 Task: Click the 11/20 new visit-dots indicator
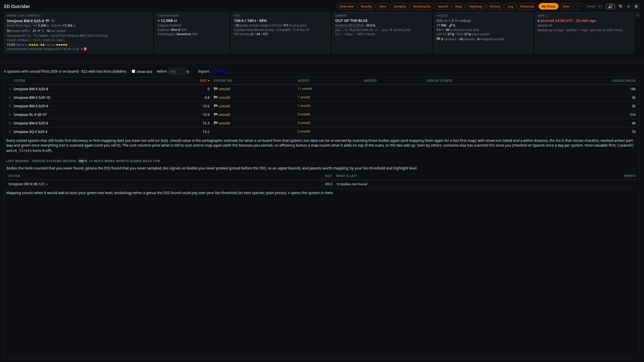pyautogui.click(x=37, y=45)
